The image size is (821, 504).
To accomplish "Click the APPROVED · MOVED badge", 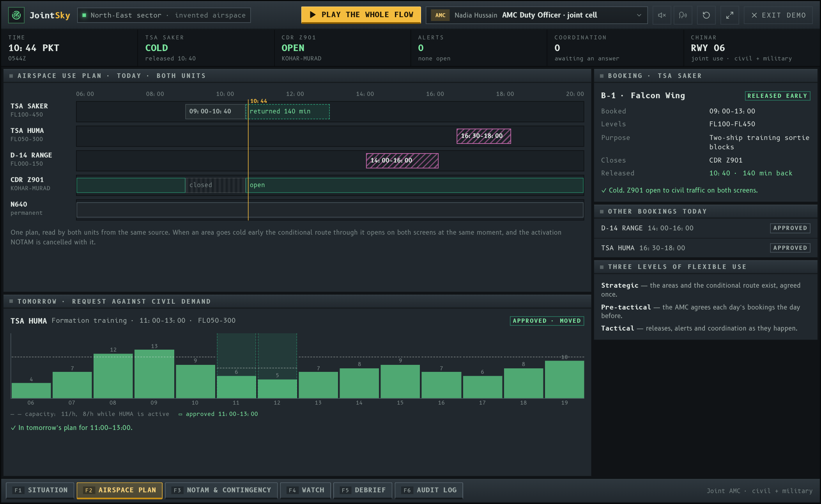I will coord(547,321).
